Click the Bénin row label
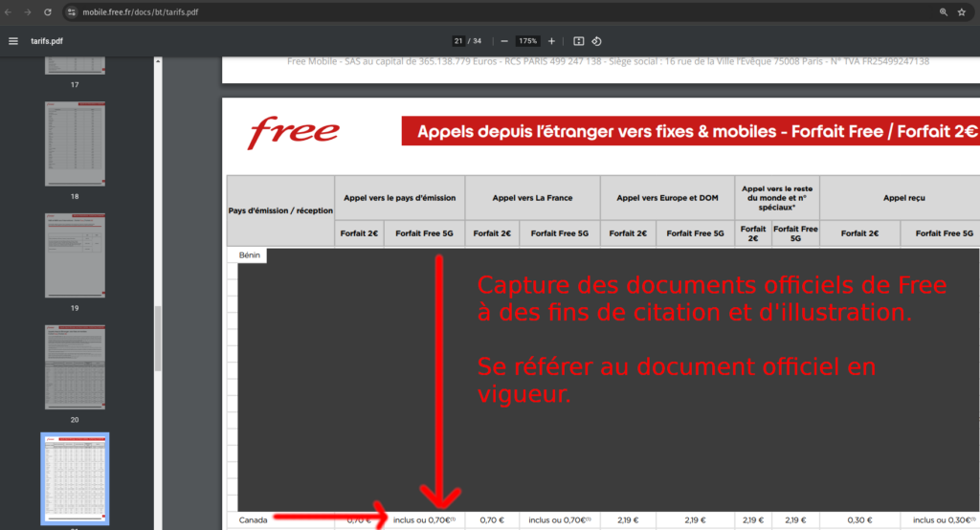 tap(250, 255)
